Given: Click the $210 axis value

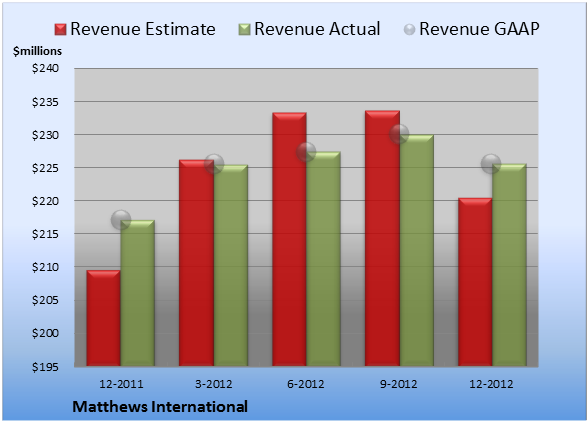Looking at the screenshot, I should click(x=45, y=267).
